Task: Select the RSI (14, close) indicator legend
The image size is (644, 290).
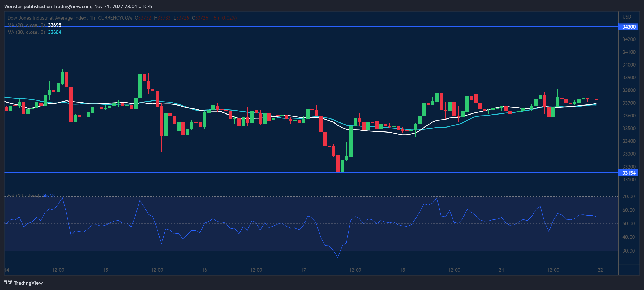Action: (23, 195)
